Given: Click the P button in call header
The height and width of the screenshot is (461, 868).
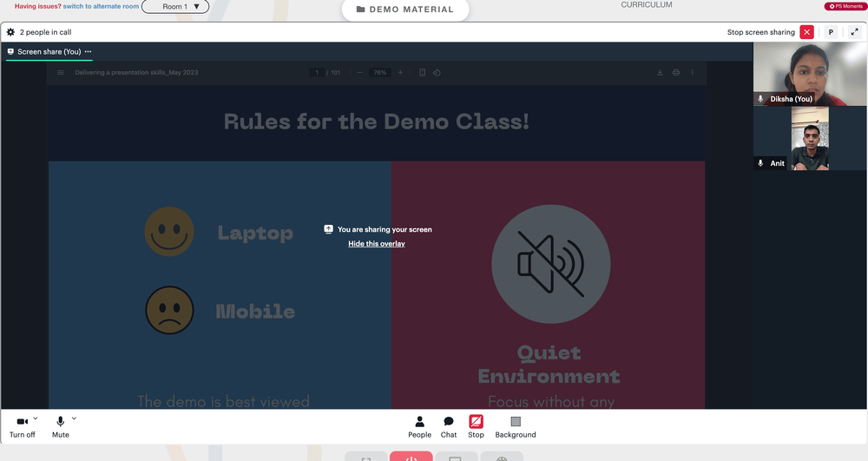Looking at the screenshot, I should (x=831, y=32).
